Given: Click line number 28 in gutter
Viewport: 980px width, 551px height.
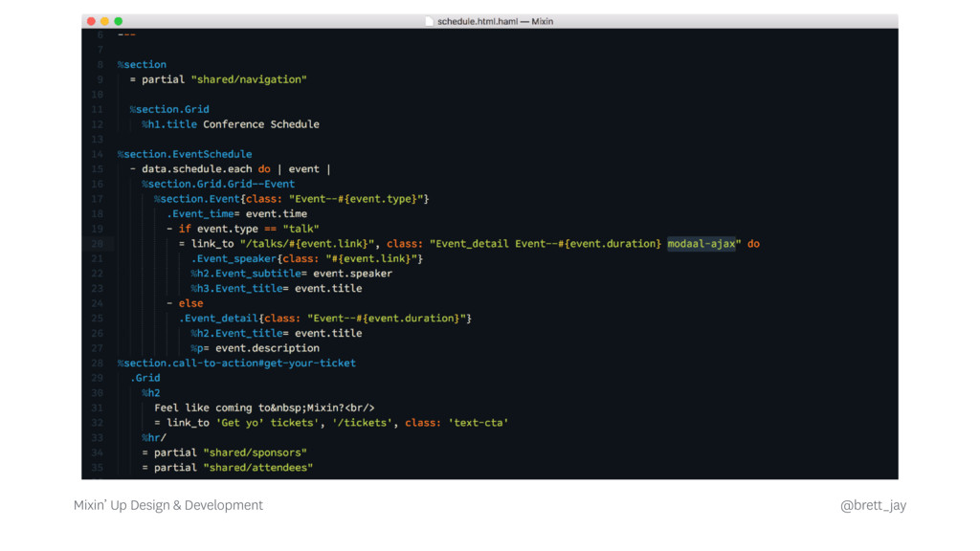Looking at the screenshot, I should tap(97, 363).
